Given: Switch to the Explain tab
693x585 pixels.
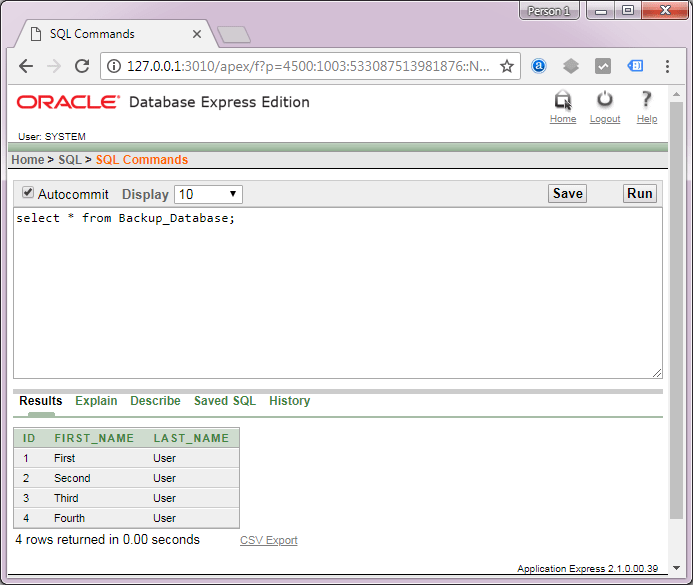Looking at the screenshot, I should coord(96,401).
